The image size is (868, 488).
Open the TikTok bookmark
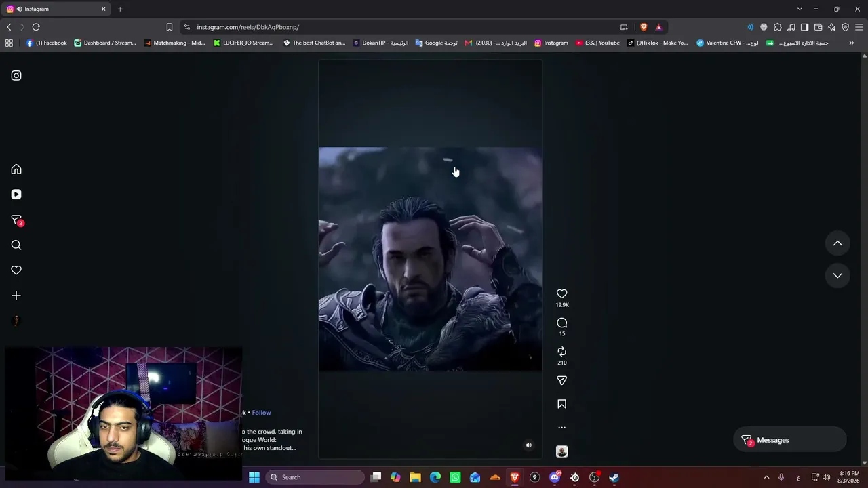[658, 43]
